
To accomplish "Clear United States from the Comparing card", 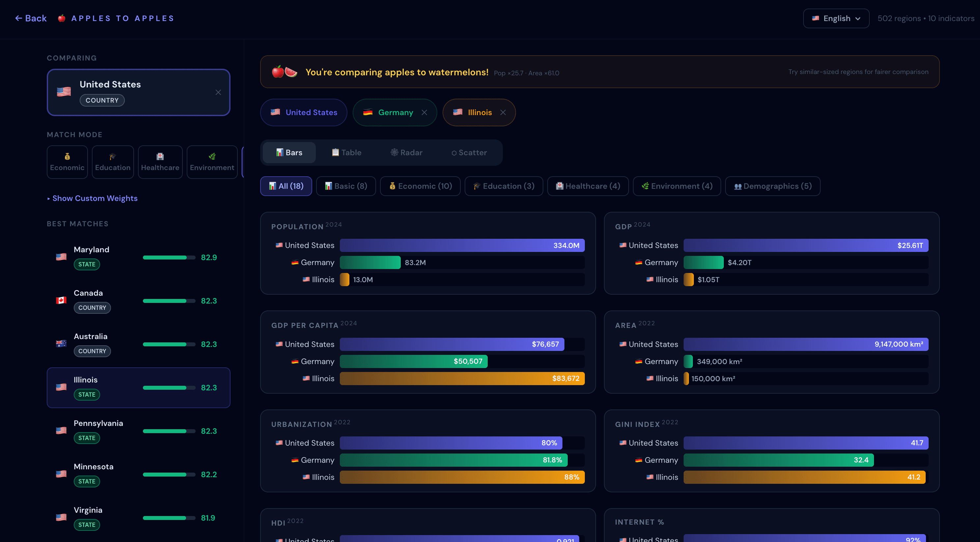I will click(218, 92).
